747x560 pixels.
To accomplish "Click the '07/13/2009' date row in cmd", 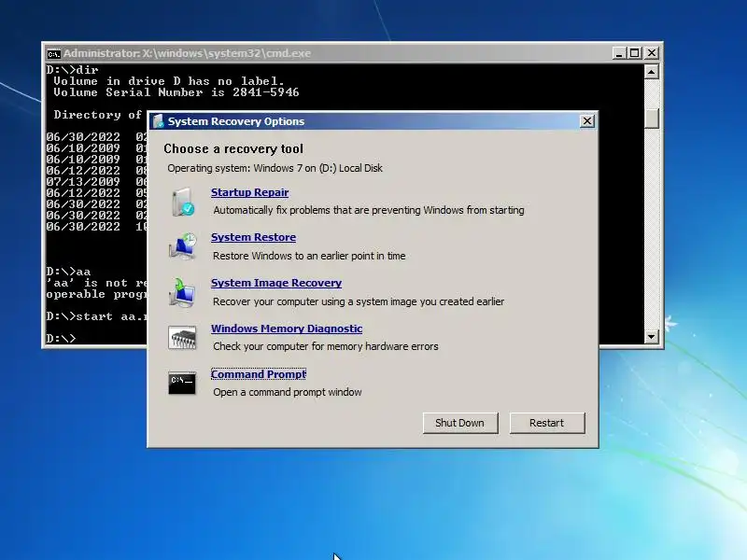I will click(97, 182).
